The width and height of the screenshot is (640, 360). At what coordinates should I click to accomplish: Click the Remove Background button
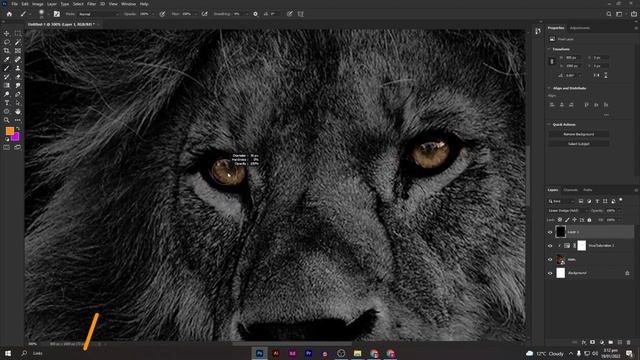coord(579,134)
